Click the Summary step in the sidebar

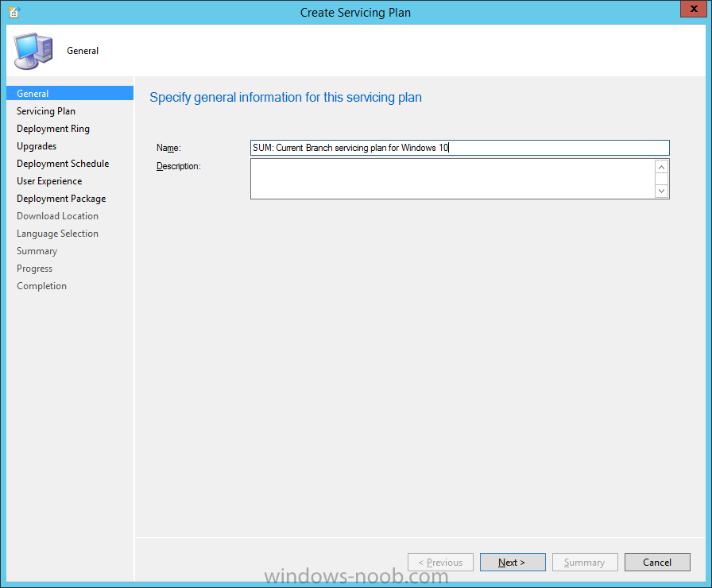(x=37, y=251)
